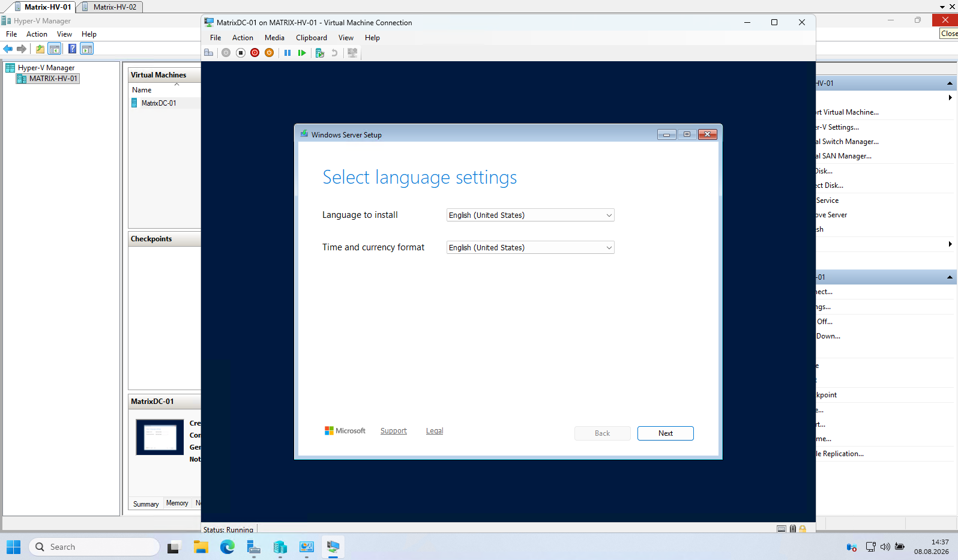Toggle the Show/Hide Console Tree icon
The width and height of the screenshot is (958, 560).
(54, 49)
